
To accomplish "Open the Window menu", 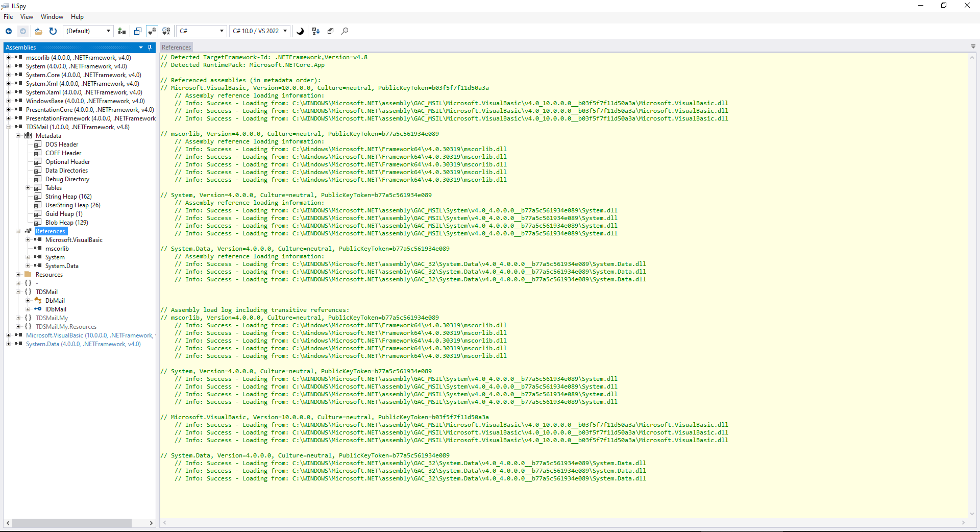I will (x=52, y=17).
